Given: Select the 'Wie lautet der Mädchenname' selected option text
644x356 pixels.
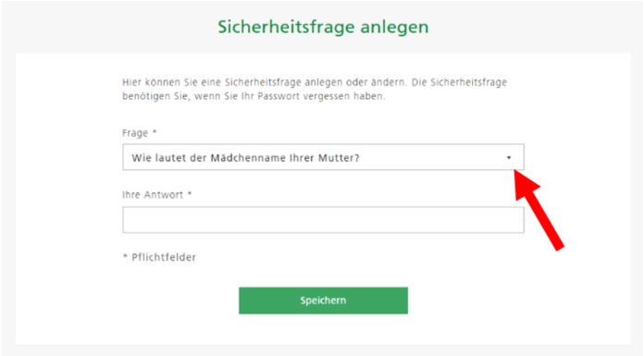Looking at the screenshot, I should [245, 158].
